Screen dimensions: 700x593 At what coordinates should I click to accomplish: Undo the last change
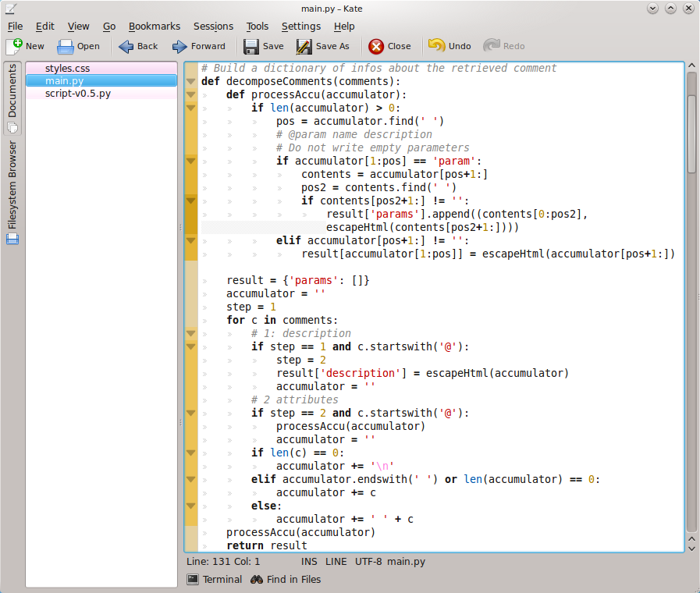pos(437,46)
